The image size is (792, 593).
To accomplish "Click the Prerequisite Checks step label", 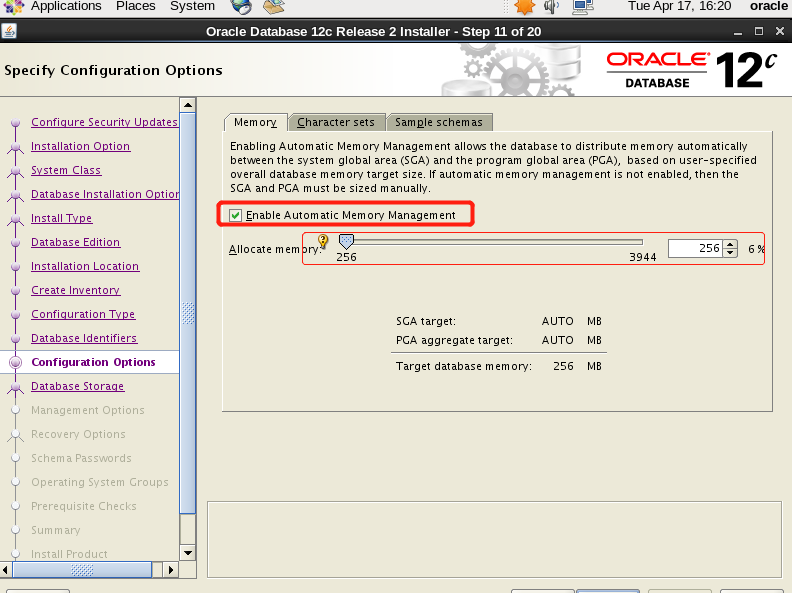I will tap(84, 506).
